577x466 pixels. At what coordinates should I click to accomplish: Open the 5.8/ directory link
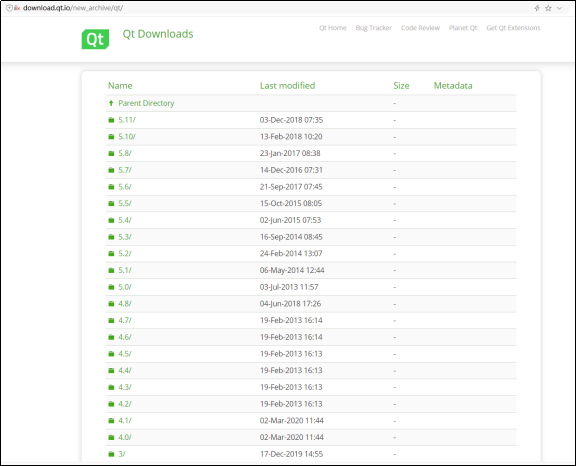[x=125, y=153]
